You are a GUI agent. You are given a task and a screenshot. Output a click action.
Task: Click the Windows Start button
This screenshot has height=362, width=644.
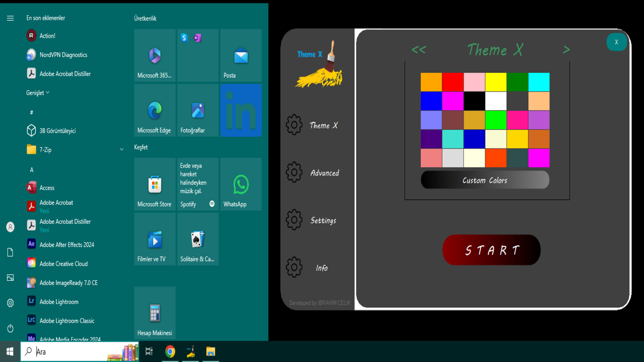[x=10, y=352]
